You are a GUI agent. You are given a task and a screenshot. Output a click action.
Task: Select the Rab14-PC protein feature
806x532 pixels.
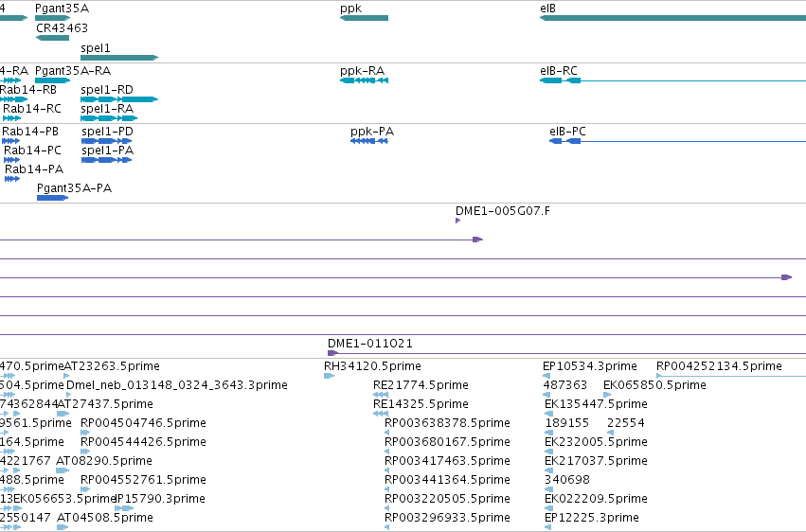[11, 160]
